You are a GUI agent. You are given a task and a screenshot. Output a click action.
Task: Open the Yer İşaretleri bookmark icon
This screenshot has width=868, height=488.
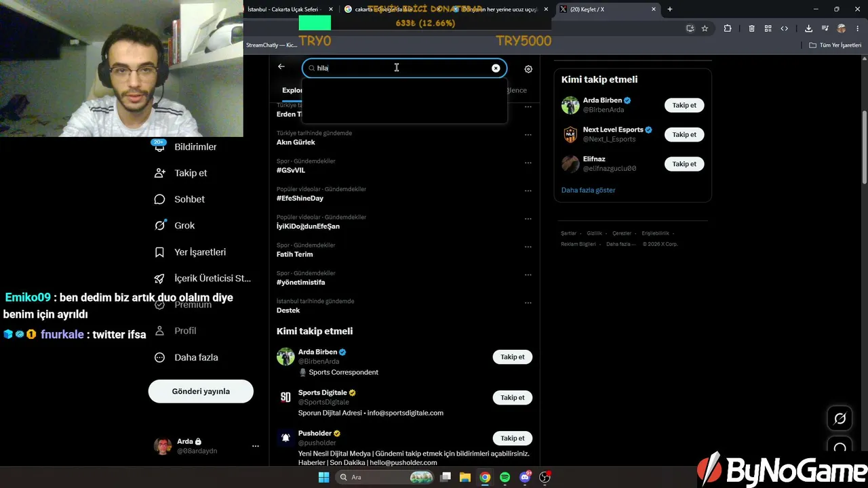pos(159,252)
